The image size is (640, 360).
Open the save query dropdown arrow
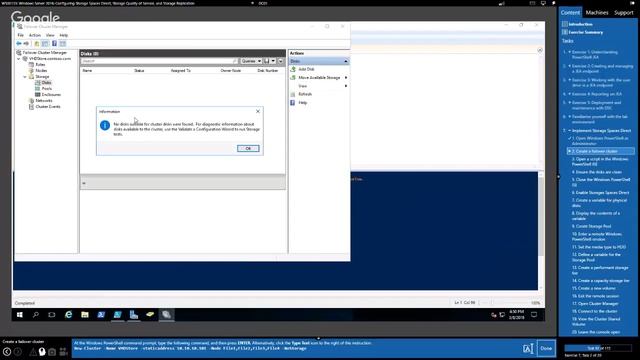273,61
